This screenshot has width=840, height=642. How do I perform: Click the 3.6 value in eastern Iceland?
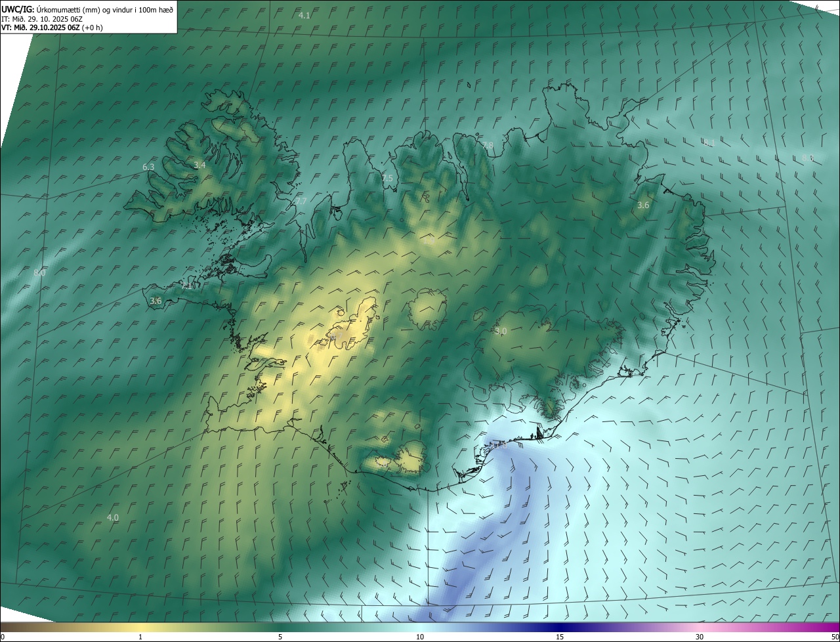tap(643, 205)
